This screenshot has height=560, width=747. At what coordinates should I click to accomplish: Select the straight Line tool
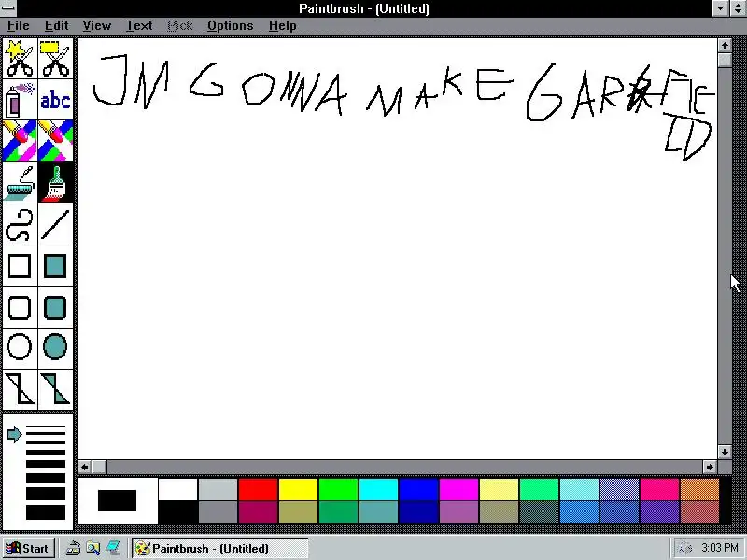(x=56, y=224)
